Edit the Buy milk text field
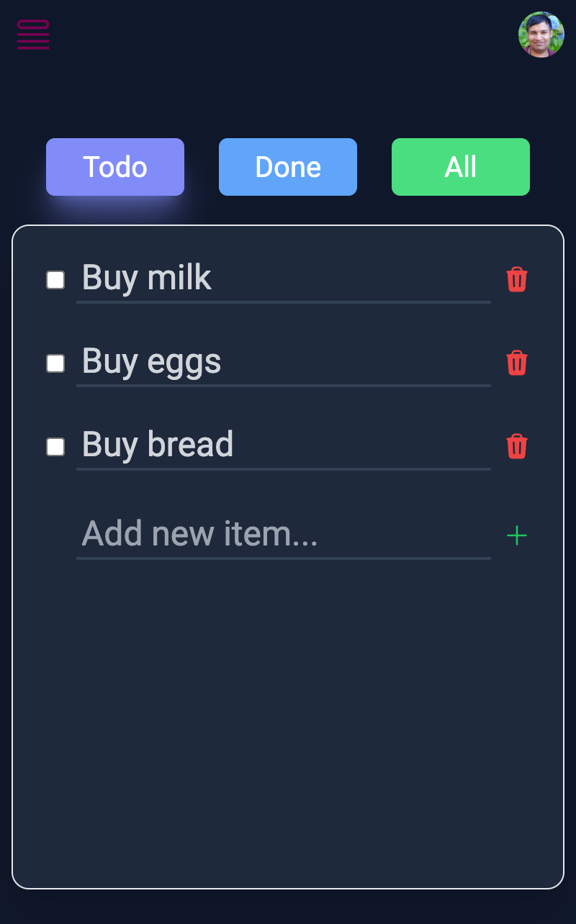Viewport: 576px width, 924px height. point(283,278)
